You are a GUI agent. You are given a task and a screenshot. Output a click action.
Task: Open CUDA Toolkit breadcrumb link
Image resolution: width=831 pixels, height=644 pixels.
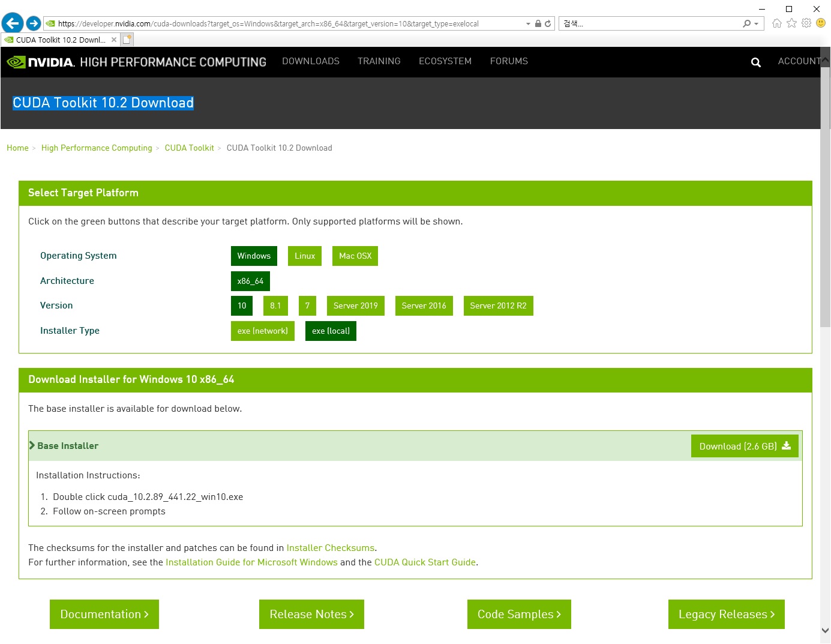pyautogui.click(x=190, y=148)
